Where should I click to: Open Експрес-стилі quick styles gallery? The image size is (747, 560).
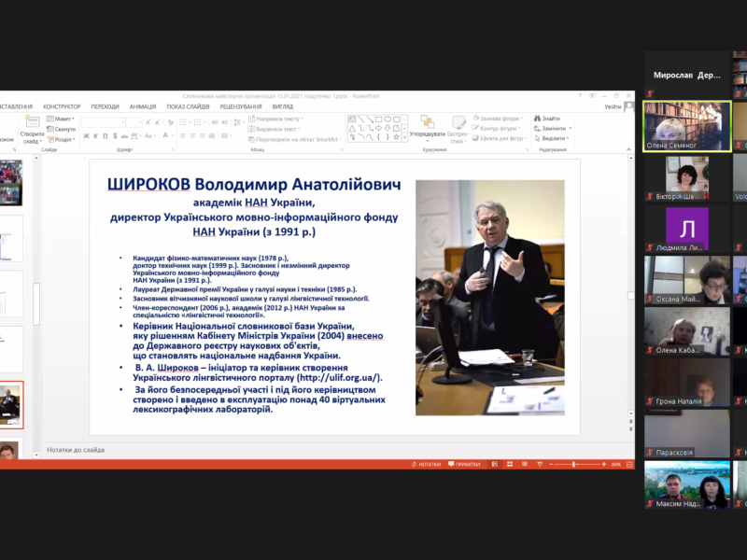pyautogui.click(x=458, y=128)
